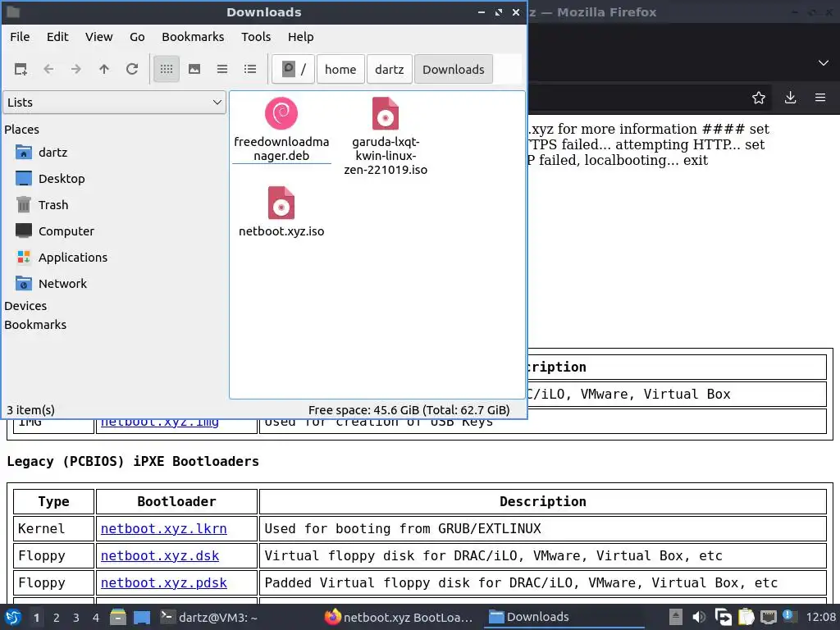Viewport: 840px width, 630px height.
Task: Select the Downloads path segment
Action: [x=453, y=69]
